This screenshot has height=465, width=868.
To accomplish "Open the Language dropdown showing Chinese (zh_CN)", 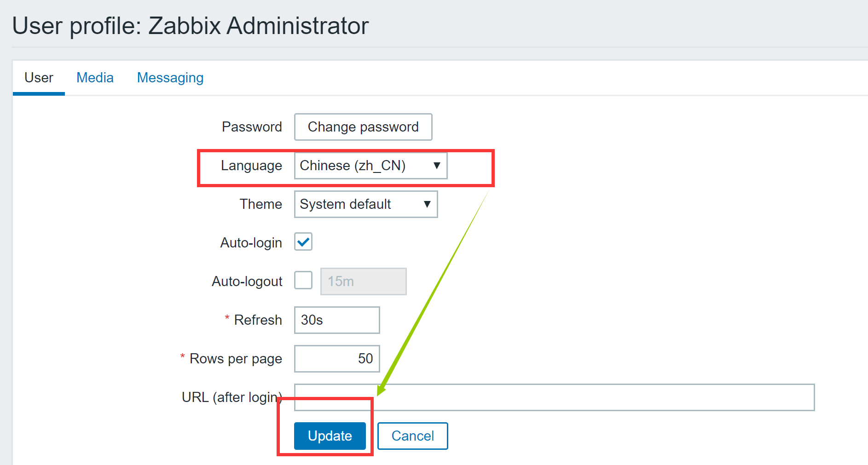I will [370, 166].
